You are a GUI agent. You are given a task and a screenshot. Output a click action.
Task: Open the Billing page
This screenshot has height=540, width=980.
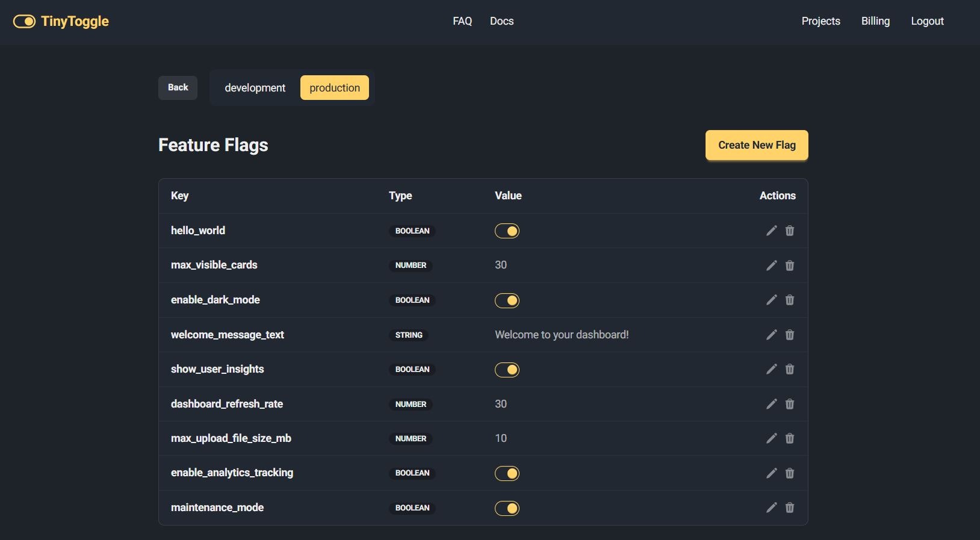[875, 21]
